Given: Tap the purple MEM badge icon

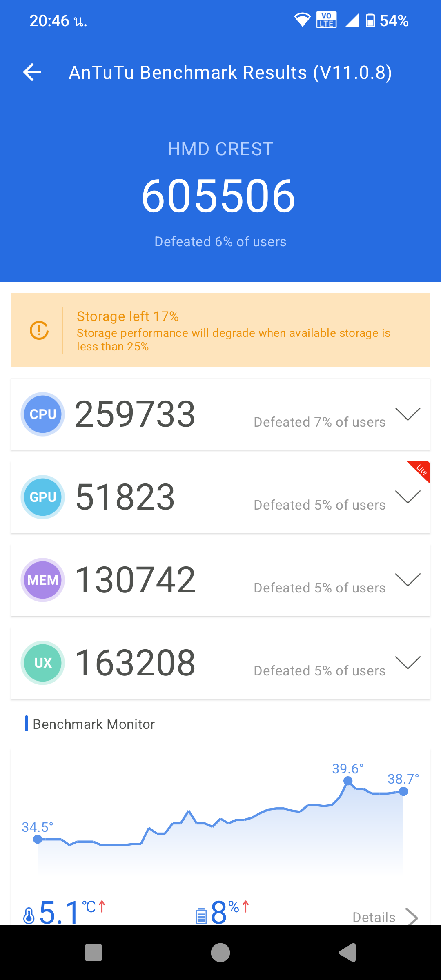Looking at the screenshot, I should tap(43, 580).
